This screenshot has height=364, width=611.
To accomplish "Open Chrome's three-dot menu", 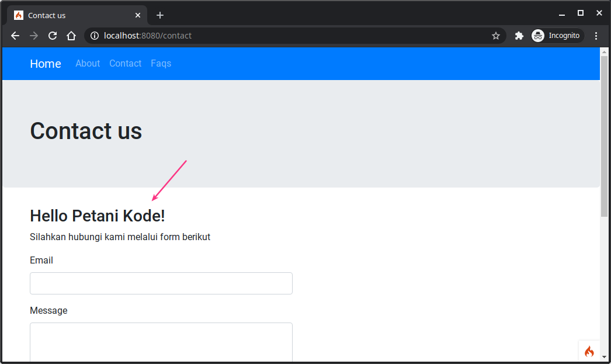I will click(x=596, y=36).
